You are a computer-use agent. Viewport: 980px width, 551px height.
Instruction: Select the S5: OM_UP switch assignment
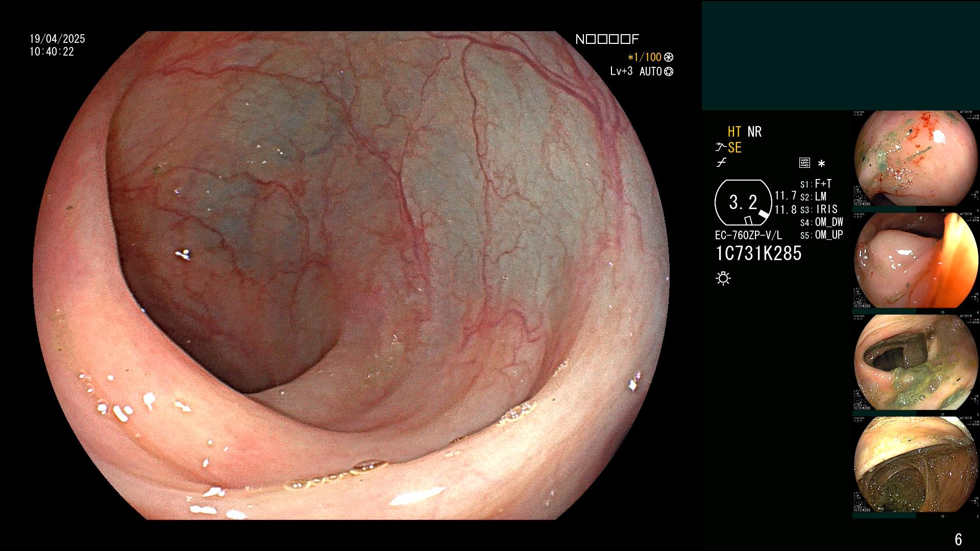pos(821,235)
